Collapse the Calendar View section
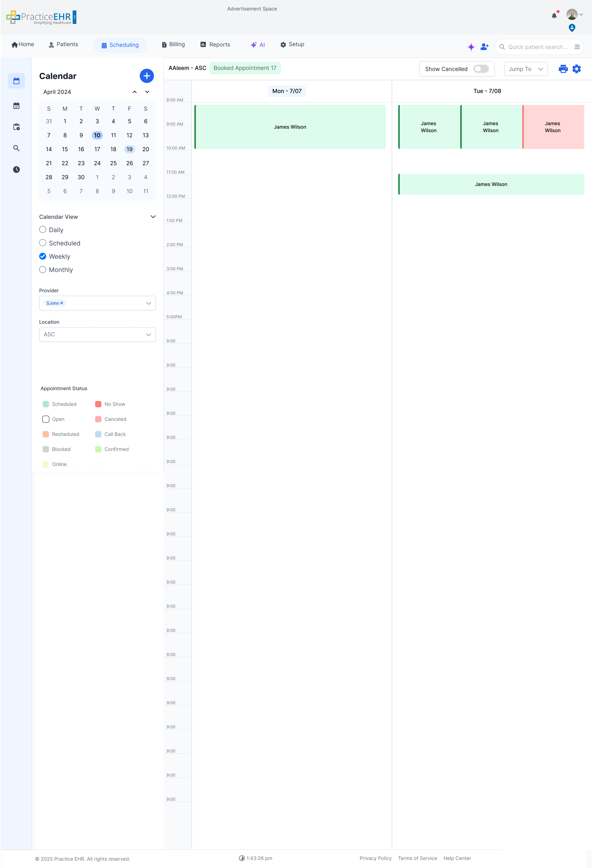The image size is (592, 868). pos(153,217)
